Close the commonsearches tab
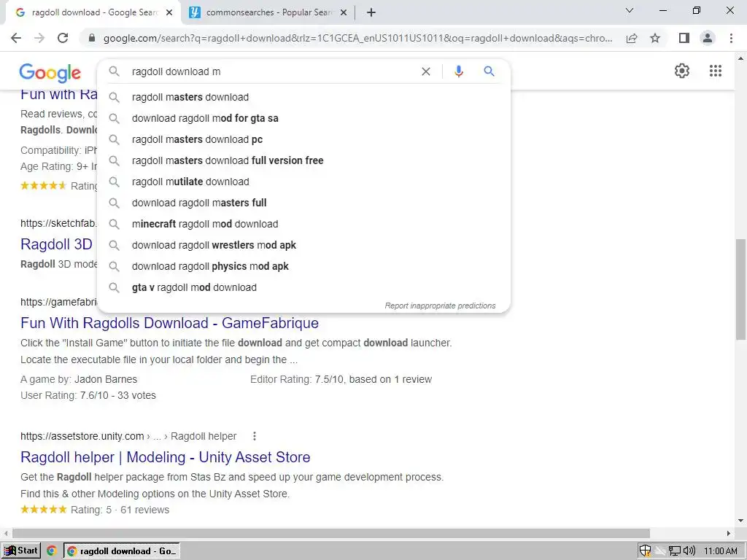This screenshot has height=560, width=747. click(344, 13)
